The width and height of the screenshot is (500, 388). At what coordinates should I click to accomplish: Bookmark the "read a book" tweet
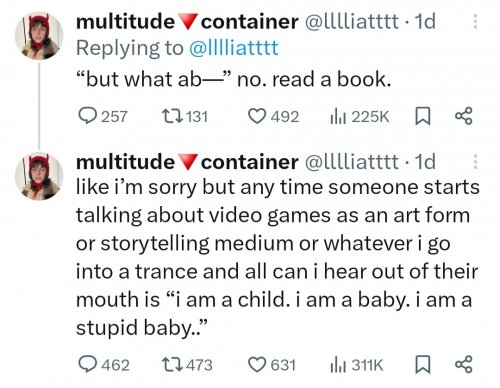422,116
